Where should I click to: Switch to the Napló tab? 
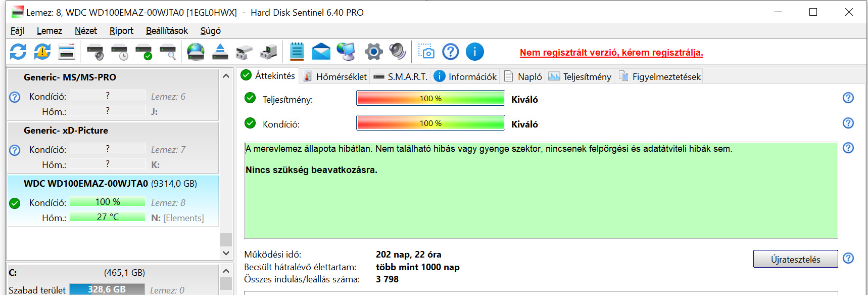click(x=523, y=76)
